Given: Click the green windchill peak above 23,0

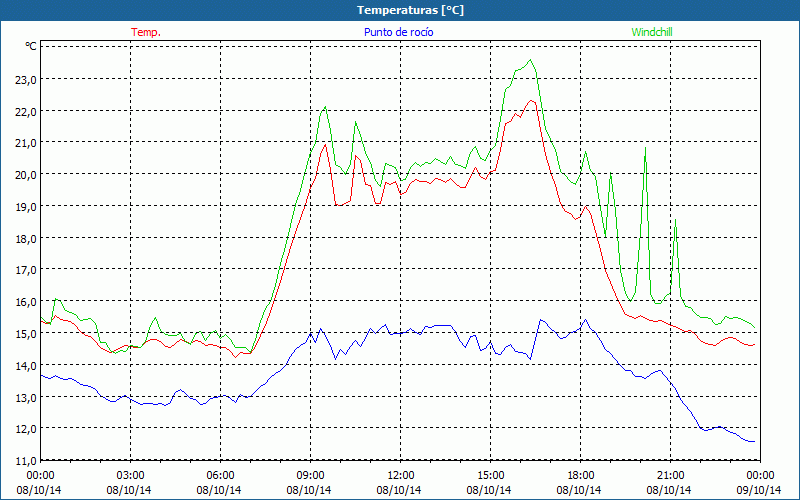Looking at the screenshot, I should pyautogui.click(x=531, y=60).
